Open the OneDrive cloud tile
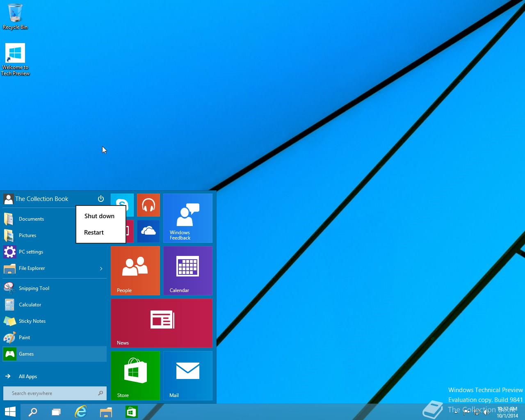Screen dimensions: 525x420 click(148, 231)
